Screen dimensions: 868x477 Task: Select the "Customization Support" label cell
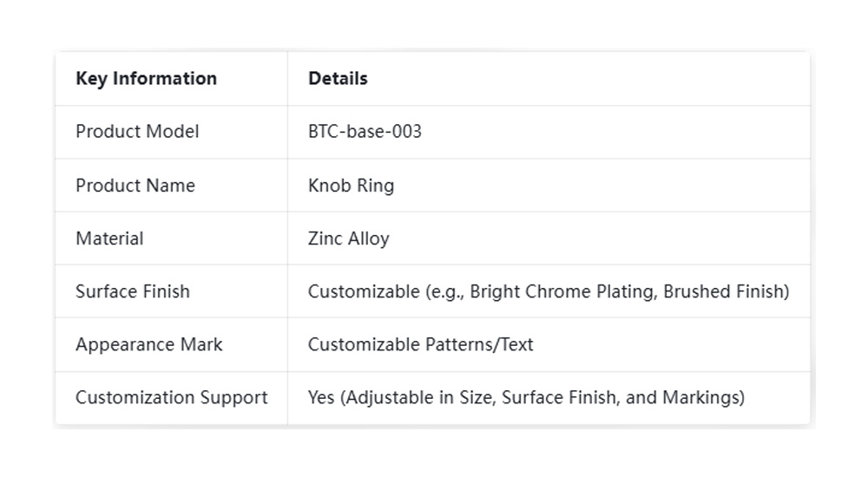pos(171,398)
